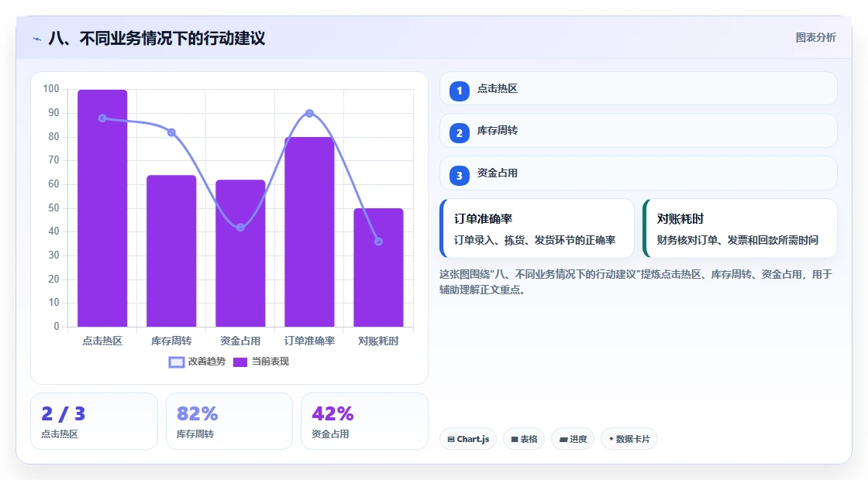Open the 订单准确率 card
The height and width of the screenshot is (480, 868).
(537, 228)
